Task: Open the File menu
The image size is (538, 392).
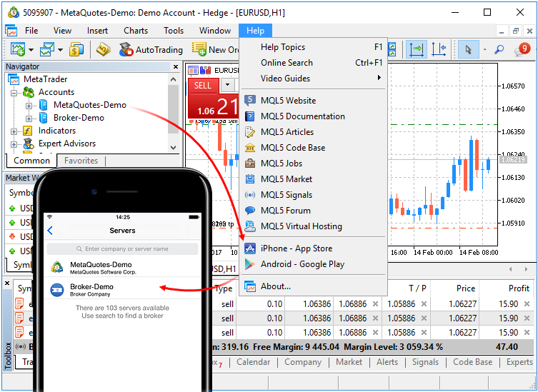Action: (31, 31)
